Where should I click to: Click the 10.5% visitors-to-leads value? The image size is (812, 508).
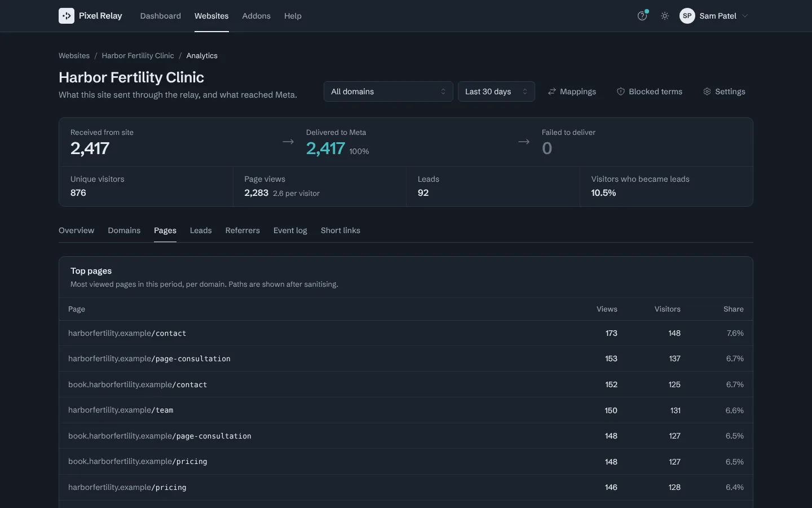[x=603, y=192]
